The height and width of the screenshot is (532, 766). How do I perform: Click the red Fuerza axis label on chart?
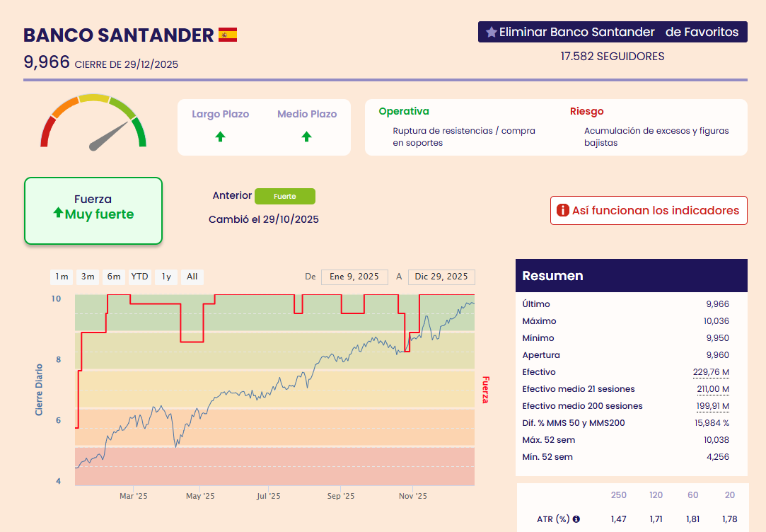coord(485,390)
